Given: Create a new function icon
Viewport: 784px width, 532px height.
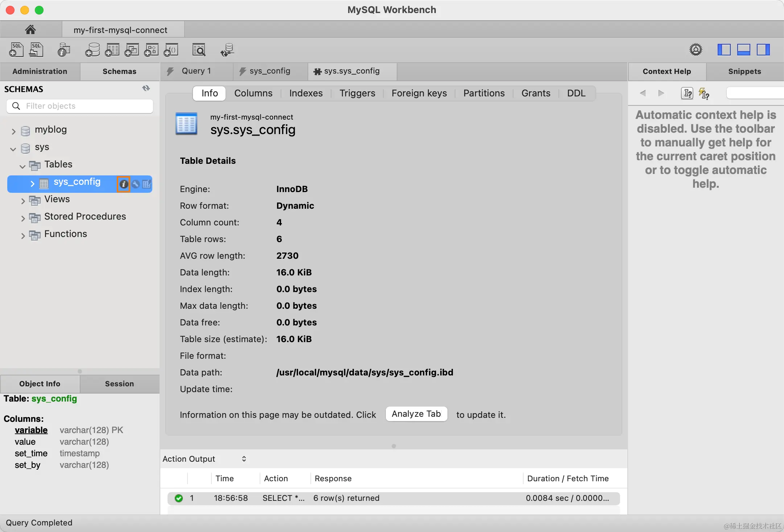Looking at the screenshot, I should 171,50.
